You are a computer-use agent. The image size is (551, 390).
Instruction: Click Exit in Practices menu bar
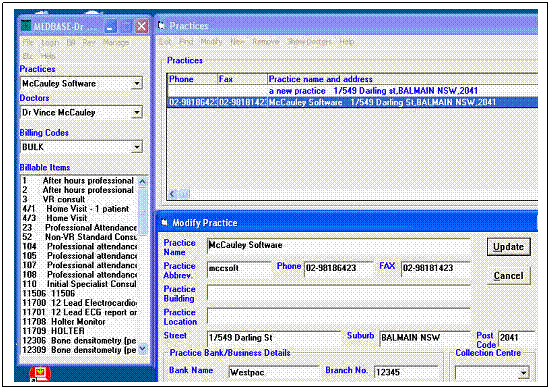[165, 42]
